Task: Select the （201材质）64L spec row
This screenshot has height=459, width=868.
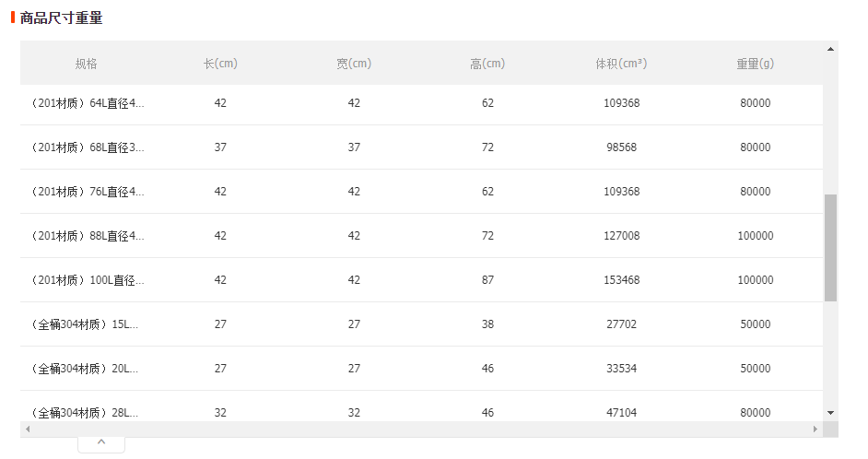Action: click(421, 103)
